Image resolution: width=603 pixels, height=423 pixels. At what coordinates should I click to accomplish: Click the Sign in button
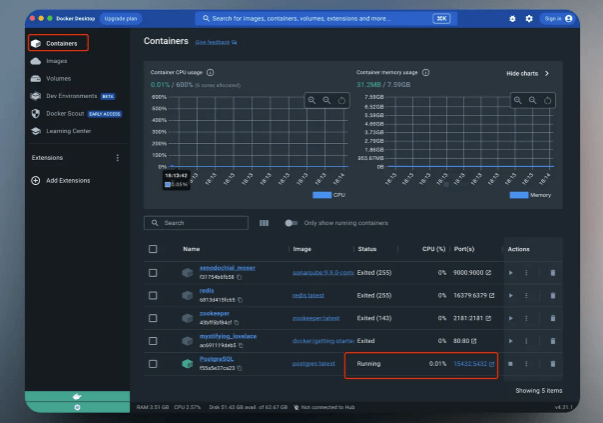click(x=558, y=18)
